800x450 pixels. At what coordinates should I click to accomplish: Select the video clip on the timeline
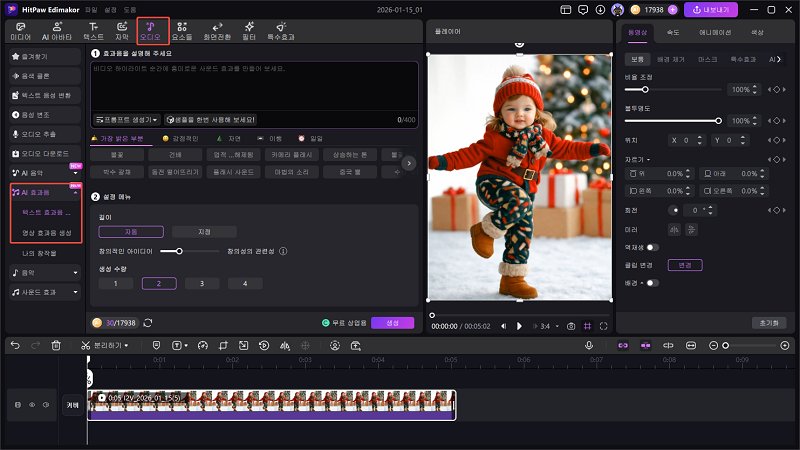(x=271, y=405)
